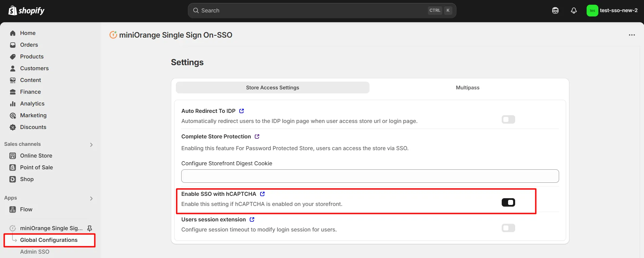644x258 pixels.
Task: Open Users session extension external link icon
Action: point(252,219)
